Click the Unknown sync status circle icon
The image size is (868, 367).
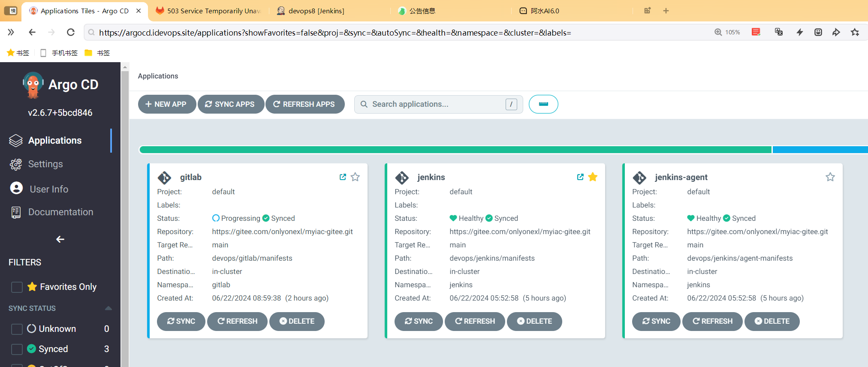pos(31,329)
